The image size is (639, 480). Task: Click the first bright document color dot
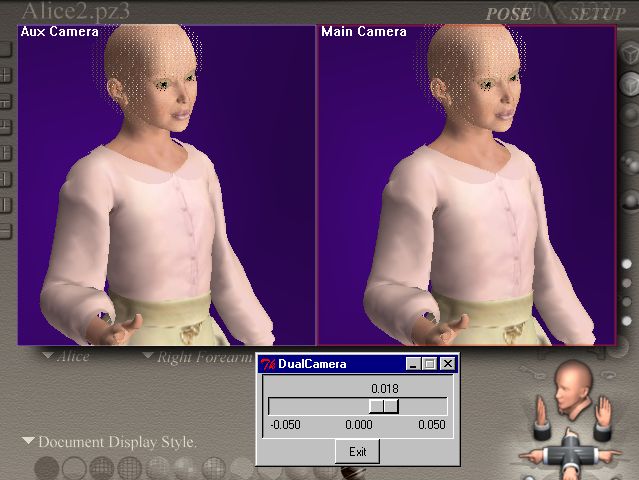point(626,264)
